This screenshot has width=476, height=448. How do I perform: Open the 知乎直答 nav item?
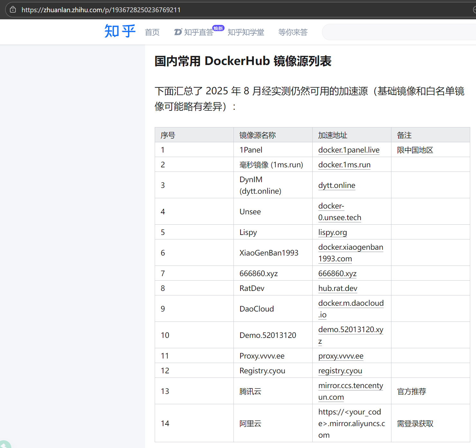198,32
